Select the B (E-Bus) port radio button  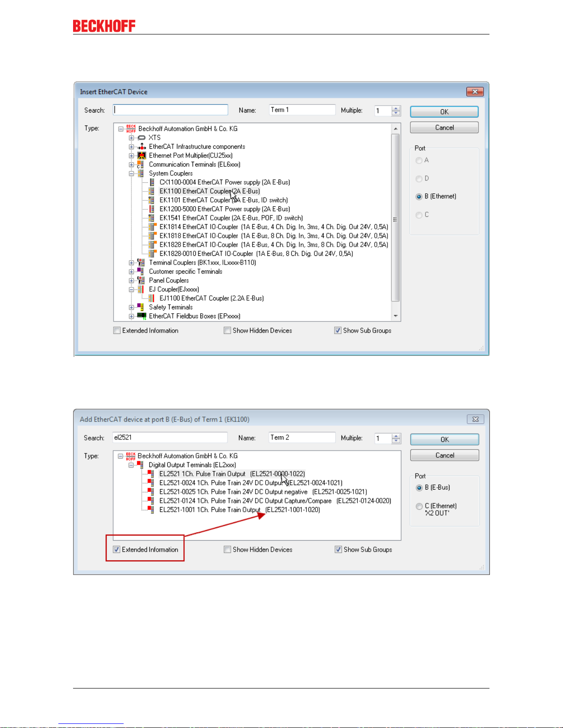click(x=419, y=488)
